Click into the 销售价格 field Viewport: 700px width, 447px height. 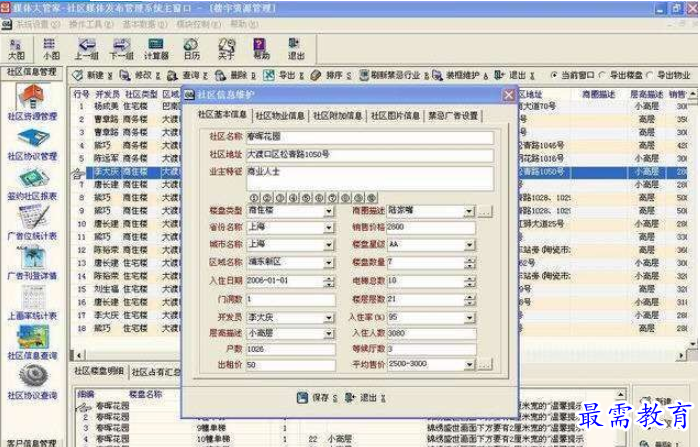(431, 228)
